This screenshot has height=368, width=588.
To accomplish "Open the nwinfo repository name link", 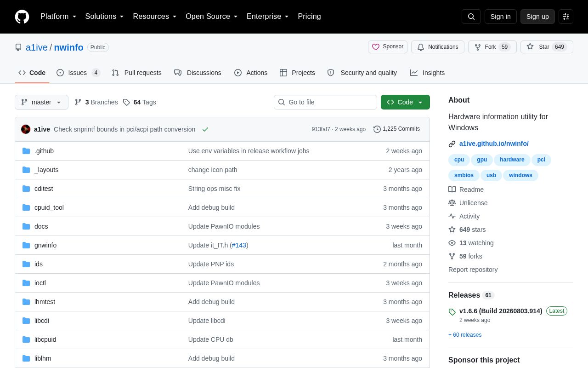I will click(69, 47).
